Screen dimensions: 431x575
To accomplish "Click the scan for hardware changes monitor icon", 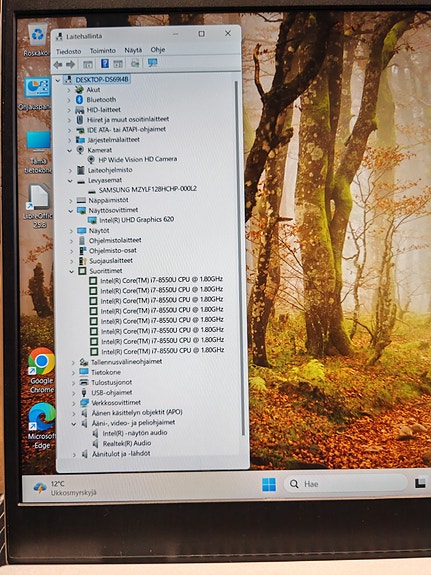I will click(153, 63).
